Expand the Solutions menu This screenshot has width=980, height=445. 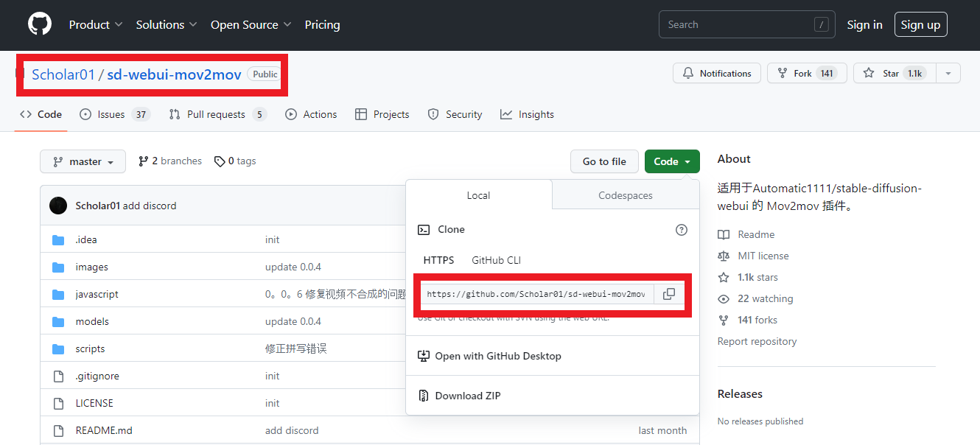(167, 24)
